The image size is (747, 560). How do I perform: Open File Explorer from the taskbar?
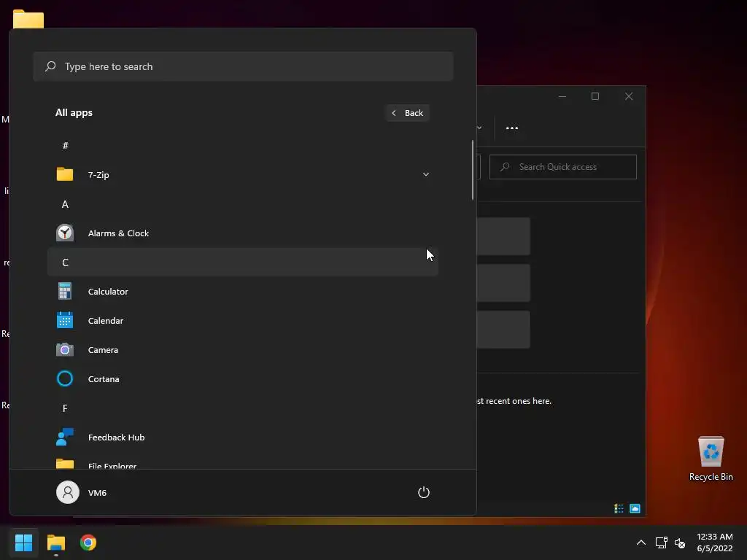[55, 542]
